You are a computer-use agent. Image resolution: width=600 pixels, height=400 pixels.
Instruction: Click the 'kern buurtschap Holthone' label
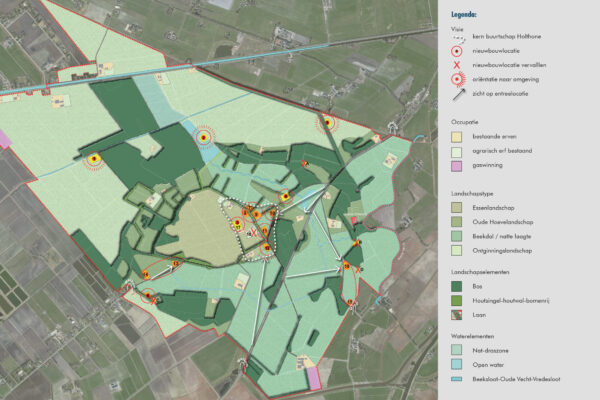coord(507,37)
